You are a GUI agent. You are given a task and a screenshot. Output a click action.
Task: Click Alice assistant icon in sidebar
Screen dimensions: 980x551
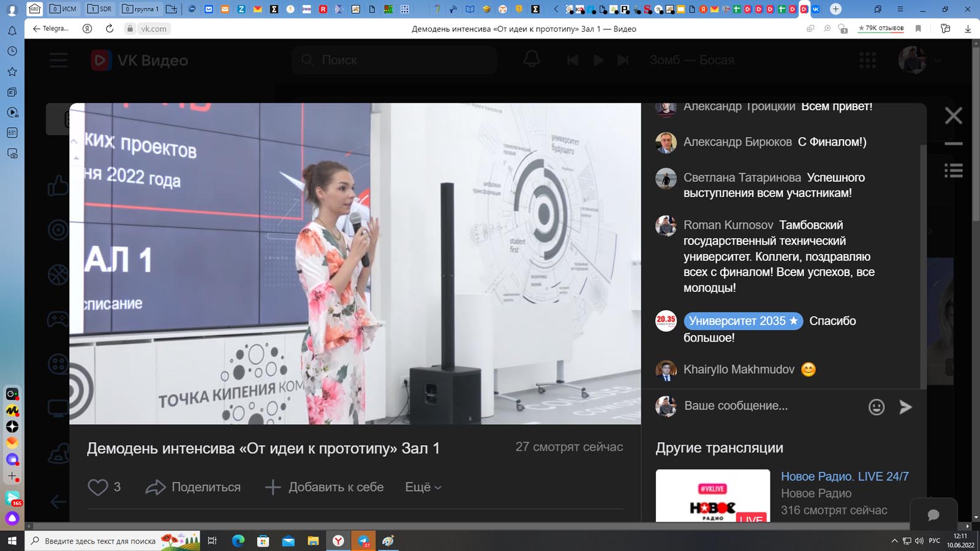(x=12, y=519)
